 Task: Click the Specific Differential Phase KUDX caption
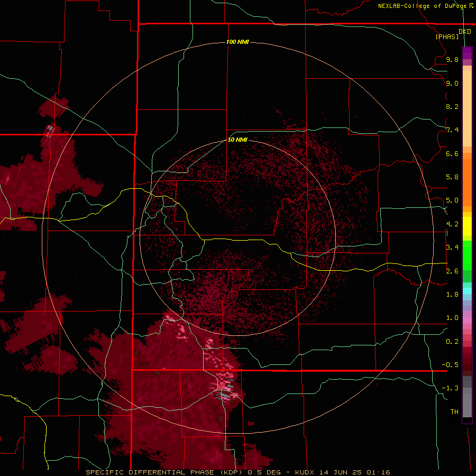point(237,472)
